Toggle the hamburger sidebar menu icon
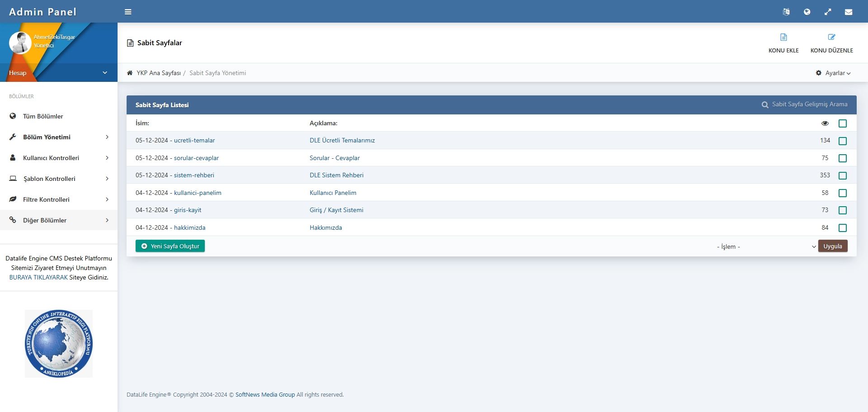The image size is (868, 412). click(x=128, y=12)
